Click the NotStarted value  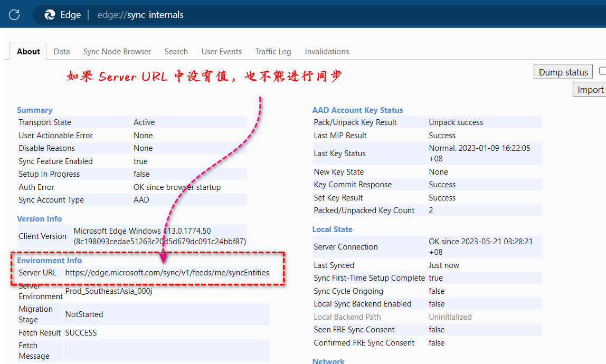click(84, 314)
